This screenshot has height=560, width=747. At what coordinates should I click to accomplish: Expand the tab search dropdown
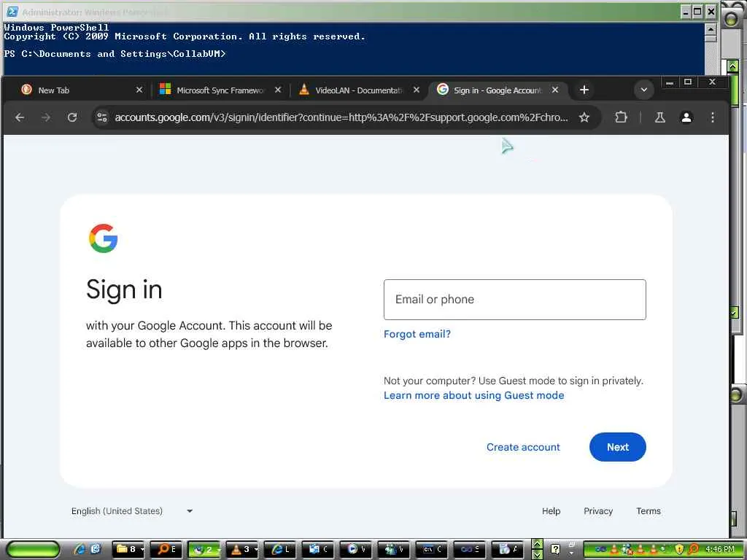tap(643, 90)
